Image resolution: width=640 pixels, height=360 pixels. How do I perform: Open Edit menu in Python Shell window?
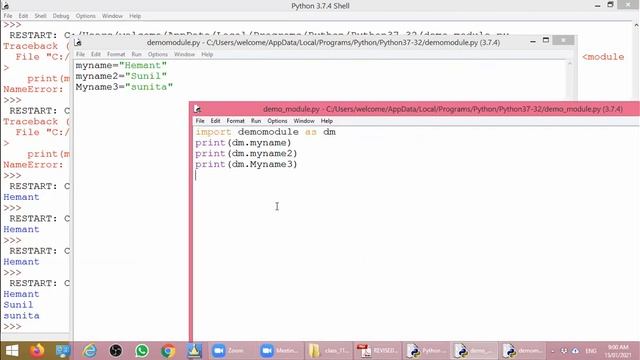pyautogui.click(x=23, y=16)
